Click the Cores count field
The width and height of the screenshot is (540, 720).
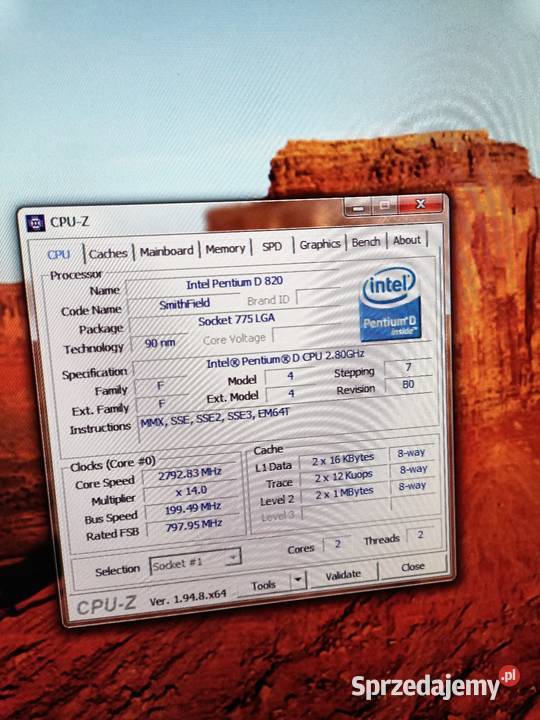pyautogui.click(x=337, y=545)
